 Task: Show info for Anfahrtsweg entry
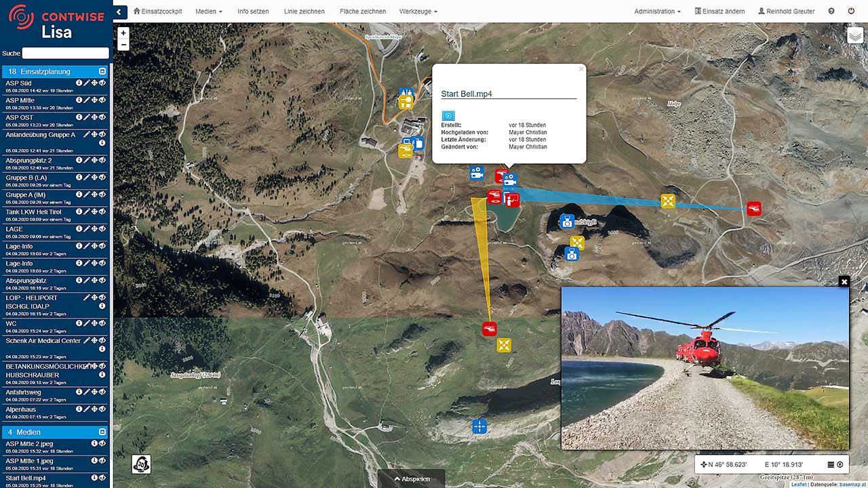pos(79,392)
